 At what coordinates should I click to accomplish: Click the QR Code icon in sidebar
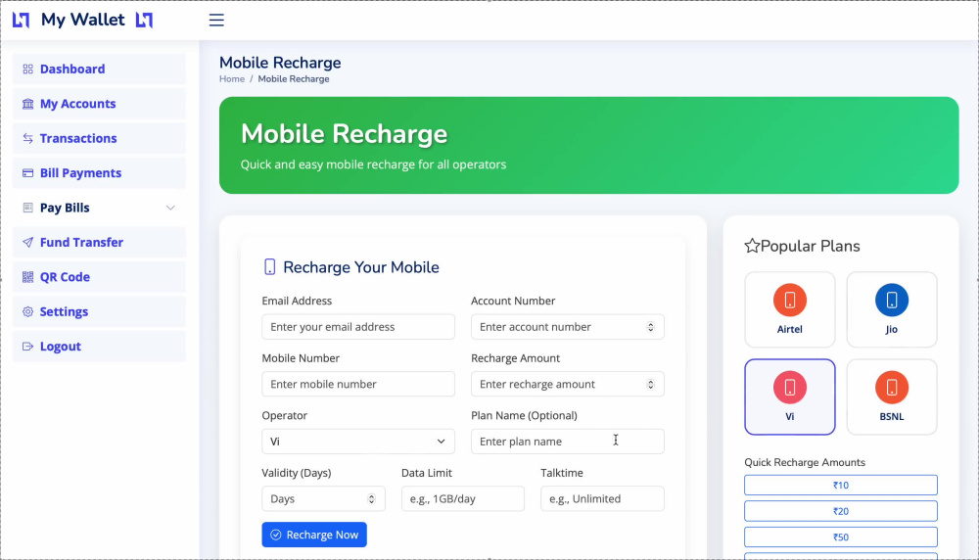pos(28,277)
